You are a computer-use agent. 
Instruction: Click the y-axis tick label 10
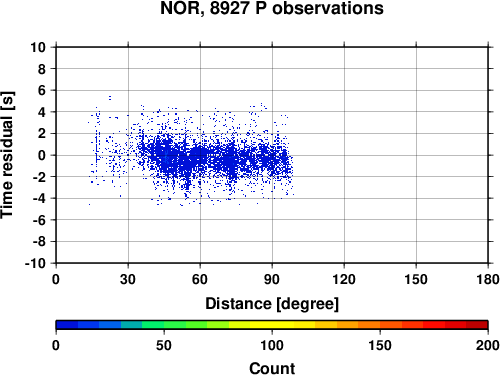(38, 47)
